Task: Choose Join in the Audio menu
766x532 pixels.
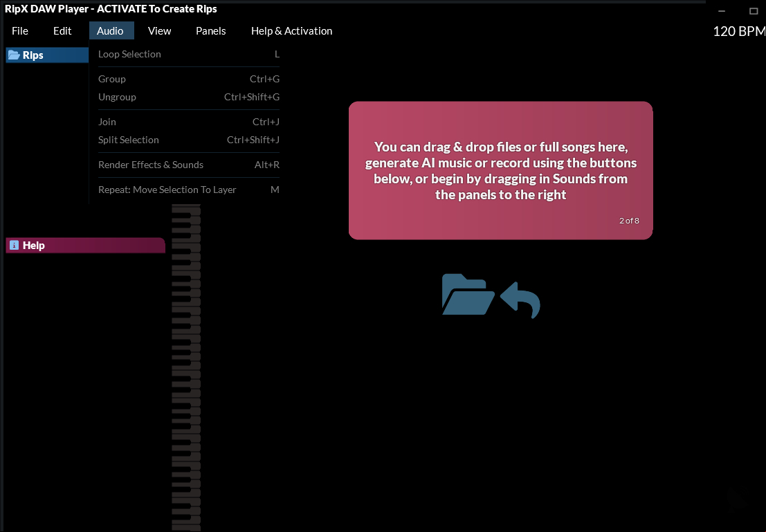Action: [x=189, y=122]
